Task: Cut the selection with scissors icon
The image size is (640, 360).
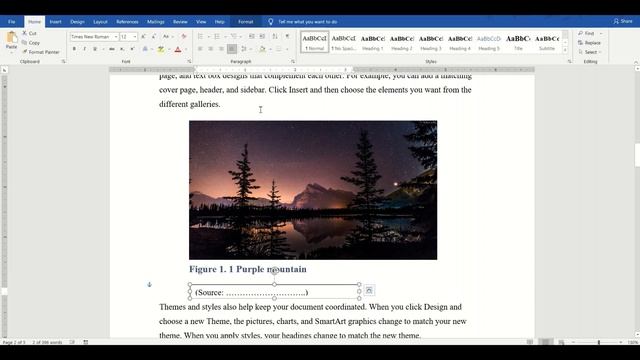Action: tap(29, 33)
